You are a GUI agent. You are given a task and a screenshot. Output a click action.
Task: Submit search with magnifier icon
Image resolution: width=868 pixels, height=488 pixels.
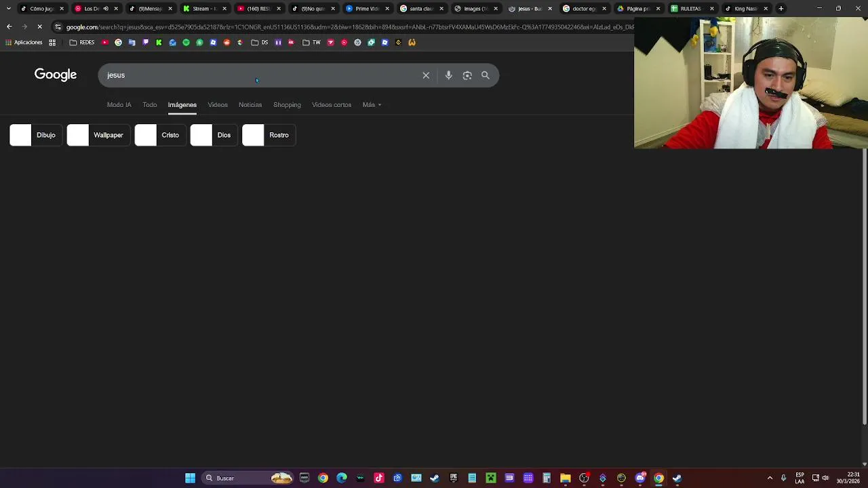486,75
